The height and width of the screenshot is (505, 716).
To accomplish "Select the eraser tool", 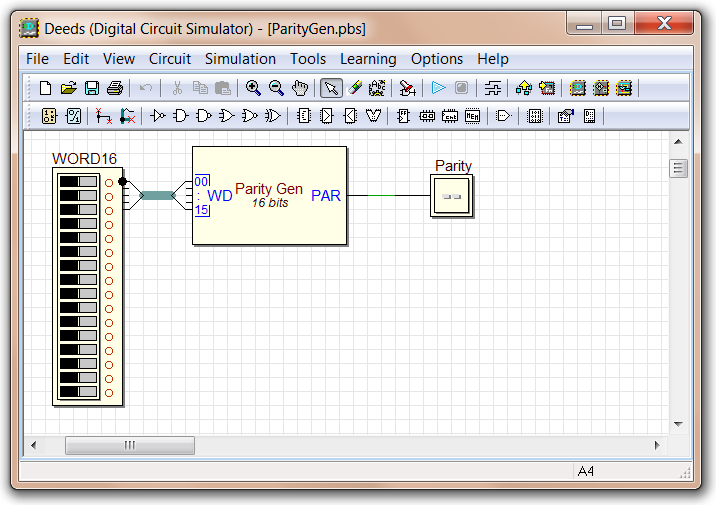I will 354,88.
